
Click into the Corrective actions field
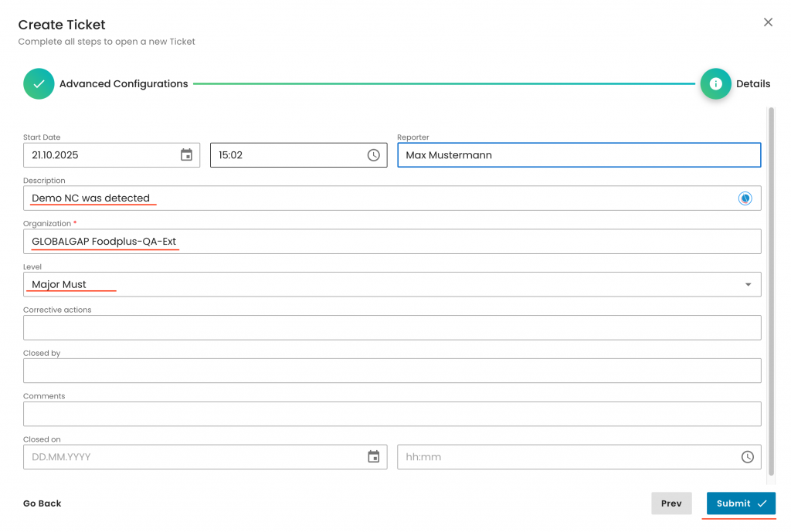[x=391, y=328]
